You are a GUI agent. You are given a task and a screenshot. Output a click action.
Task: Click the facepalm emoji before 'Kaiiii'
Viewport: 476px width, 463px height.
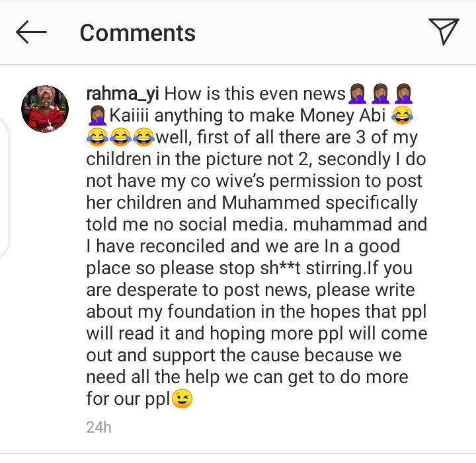click(x=97, y=116)
